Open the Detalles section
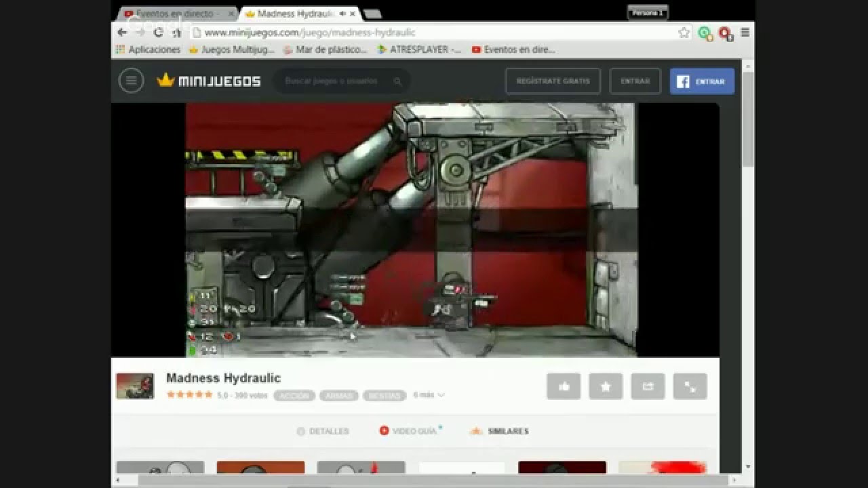Image resolution: width=868 pixels, height=488 pixels. (x=323, y=431)
